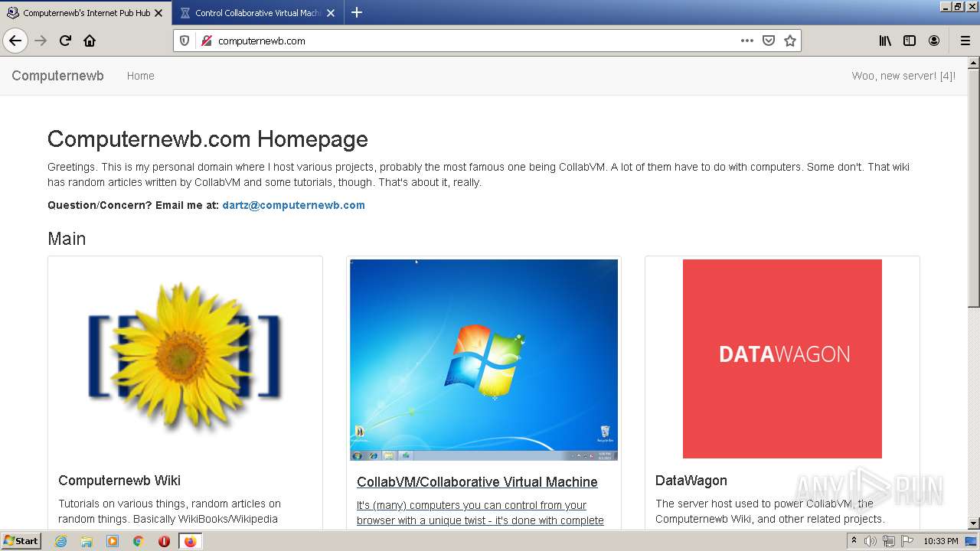
Task: Show hidden tray icons arrow
Action: (x=854, y=541)
